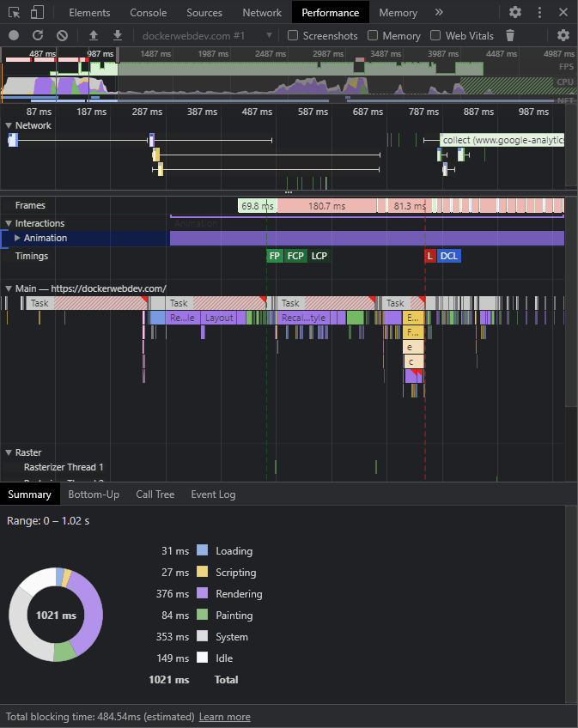This screenshot has width=578, height=728.
Task: Expand the Animation interactions row
Action: coord(17,238)
